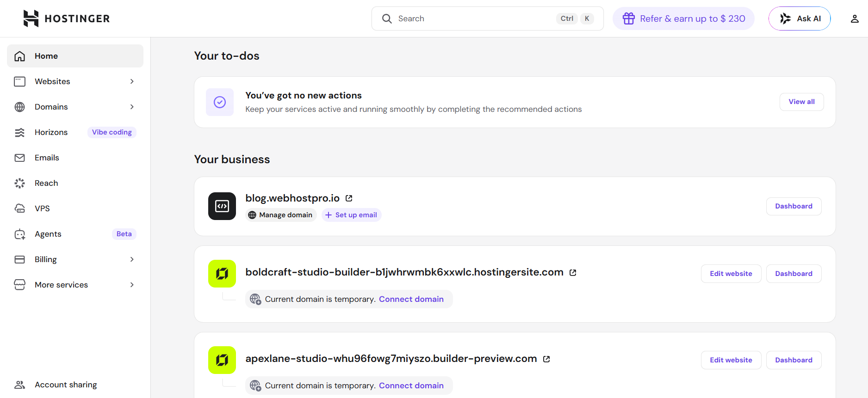
Task: Click the "Your business" heading
Action: [232, 159]
